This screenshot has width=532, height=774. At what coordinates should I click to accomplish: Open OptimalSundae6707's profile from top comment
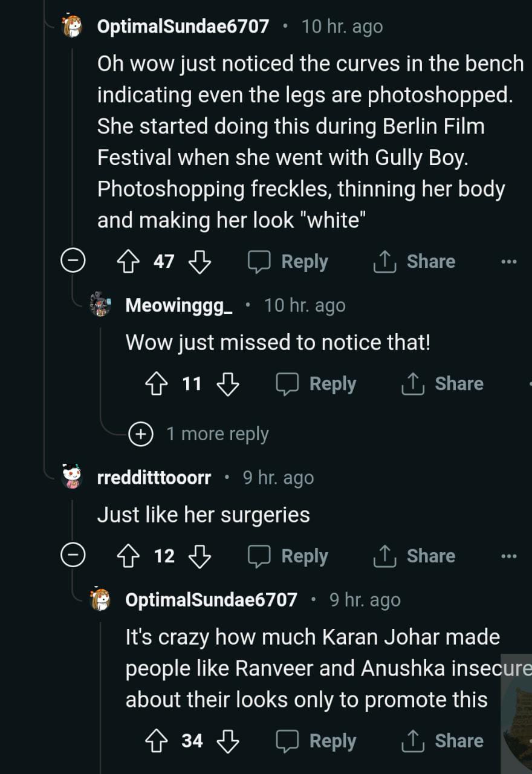pyautogui.click(x=183, y=27)
